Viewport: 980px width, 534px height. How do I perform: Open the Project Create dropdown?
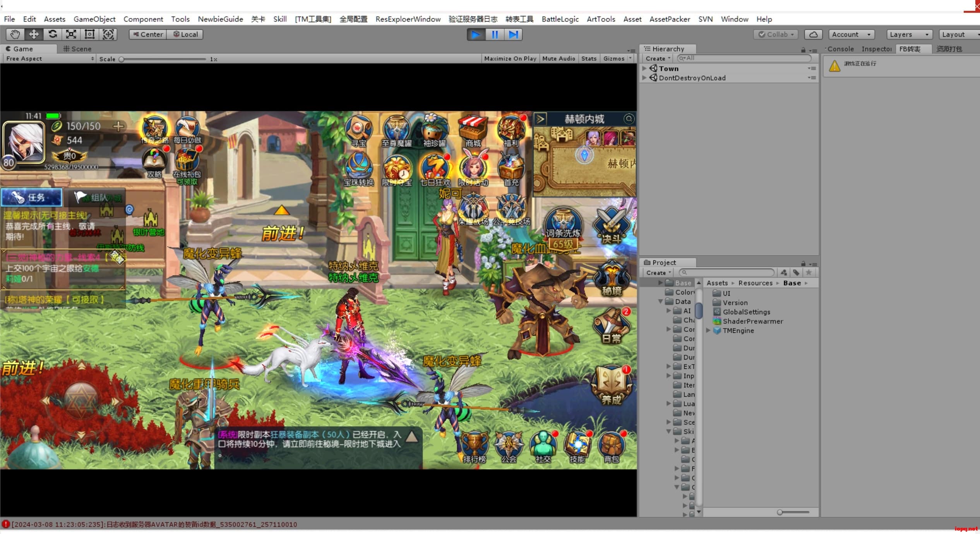[658, 273]
